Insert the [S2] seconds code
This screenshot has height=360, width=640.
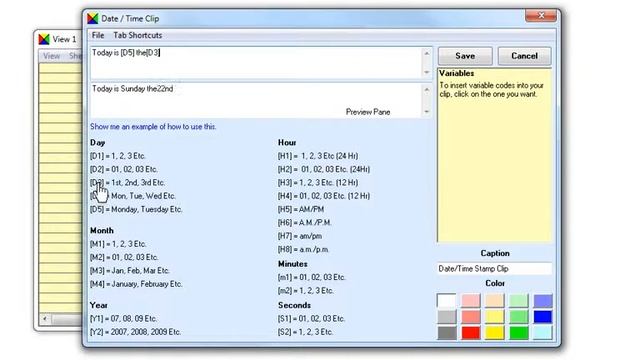pyautogui.click(x=305, y=332)
